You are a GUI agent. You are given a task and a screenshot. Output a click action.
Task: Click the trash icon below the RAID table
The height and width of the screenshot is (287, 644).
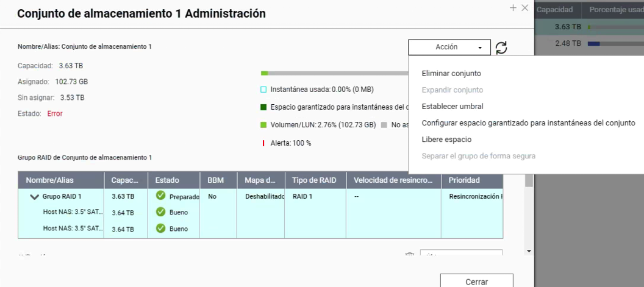pyautogui.click(x=410, y=255)
